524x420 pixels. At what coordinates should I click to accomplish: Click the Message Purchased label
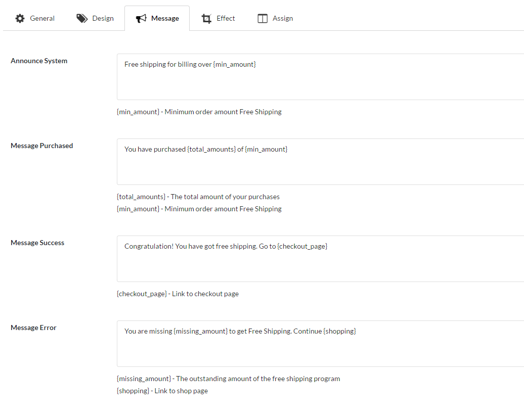tap(41, 146)
